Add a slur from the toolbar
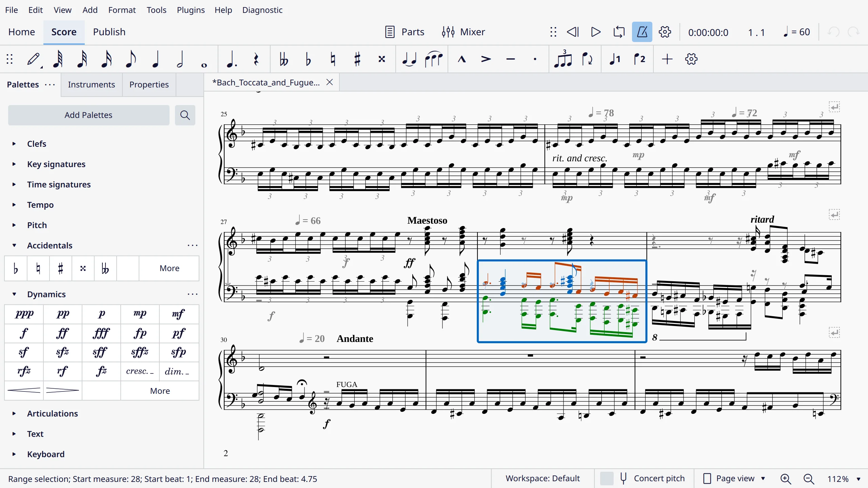This screenshot has width=868, height=488. pyautogui.click(x=434, y=59)
